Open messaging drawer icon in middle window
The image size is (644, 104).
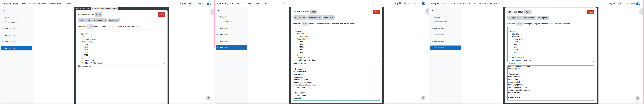pos(400,3)
